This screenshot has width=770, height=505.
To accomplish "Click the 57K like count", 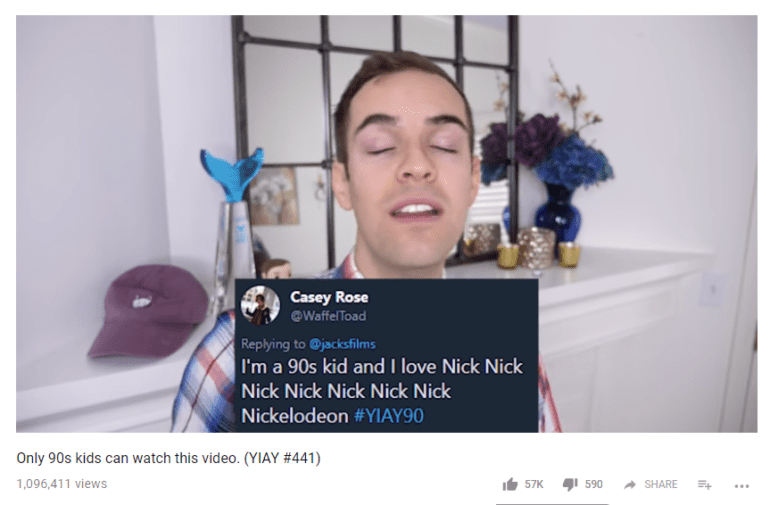I will pos(534,484).
